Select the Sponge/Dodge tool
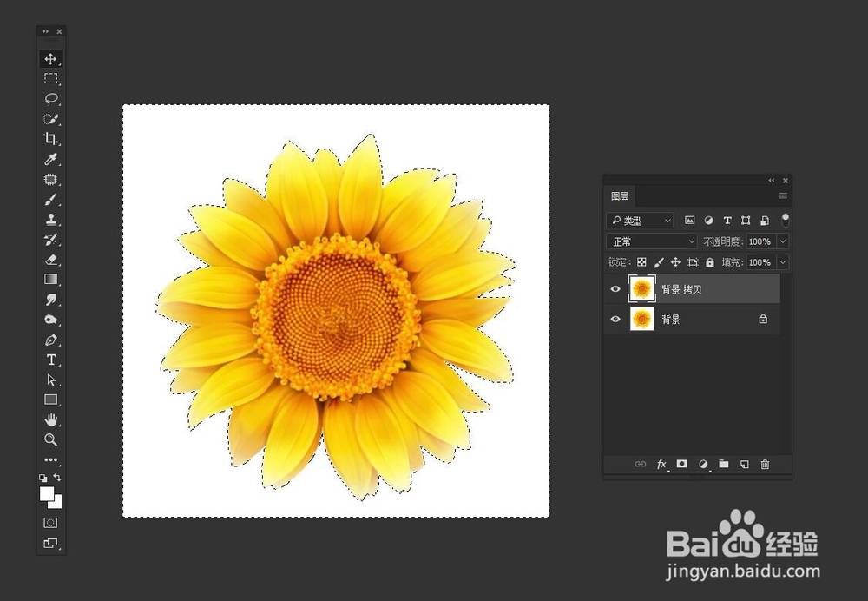 click(x=50, y=320)
